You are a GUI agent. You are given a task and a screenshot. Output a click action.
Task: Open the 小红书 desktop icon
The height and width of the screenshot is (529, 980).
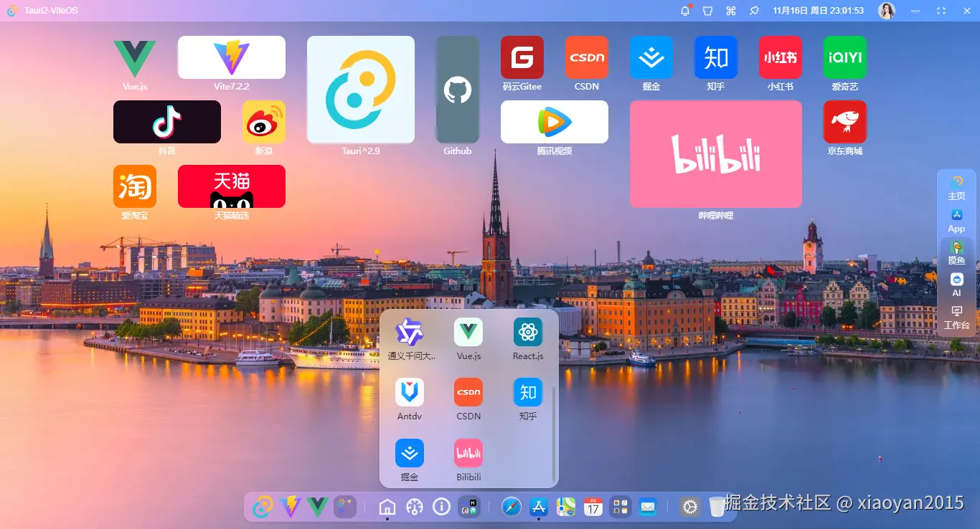(781, 57)
